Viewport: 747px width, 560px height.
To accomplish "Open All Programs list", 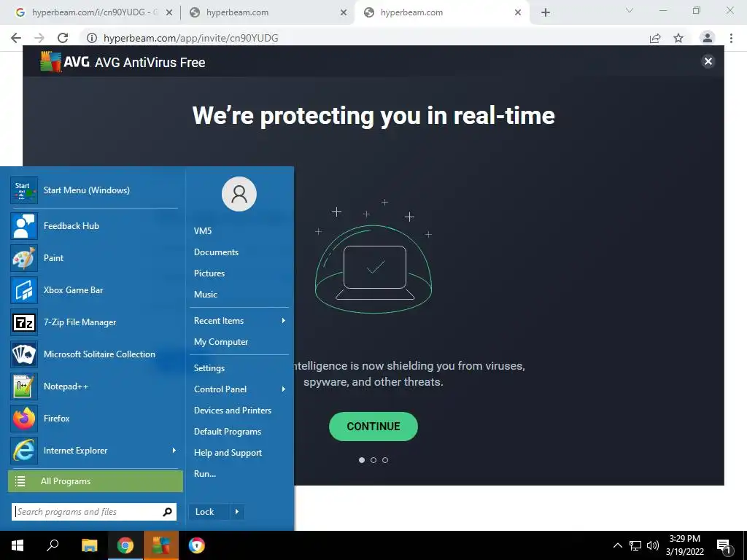I will 96,481.
